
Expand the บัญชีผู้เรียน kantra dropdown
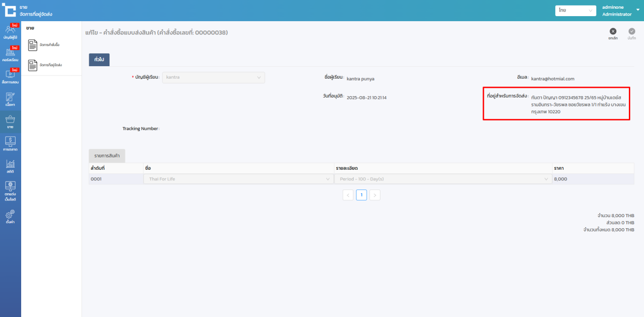(x=213, y=77)
